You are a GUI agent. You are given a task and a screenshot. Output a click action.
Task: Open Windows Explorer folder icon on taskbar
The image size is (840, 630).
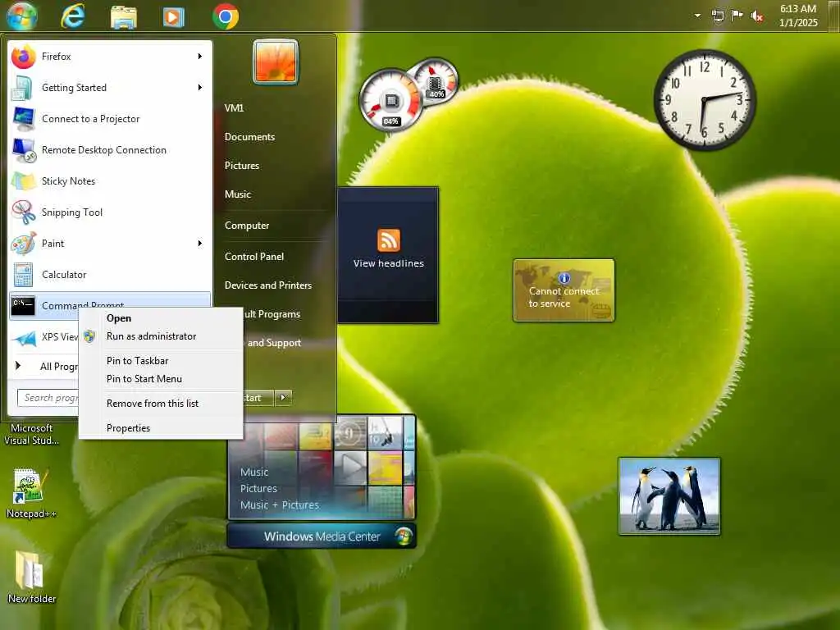[x=124, y=17]
